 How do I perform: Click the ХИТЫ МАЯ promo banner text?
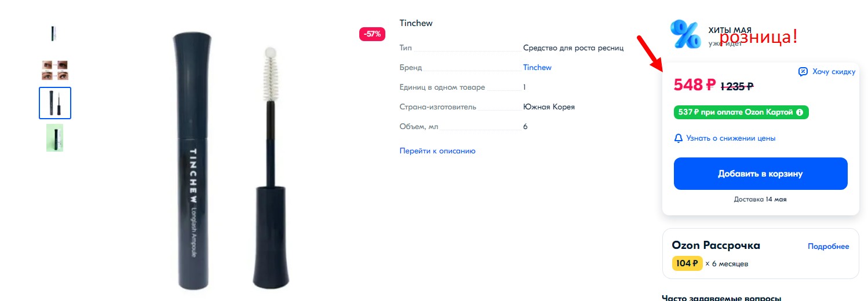pyautogui.click(x=730, y=30)
